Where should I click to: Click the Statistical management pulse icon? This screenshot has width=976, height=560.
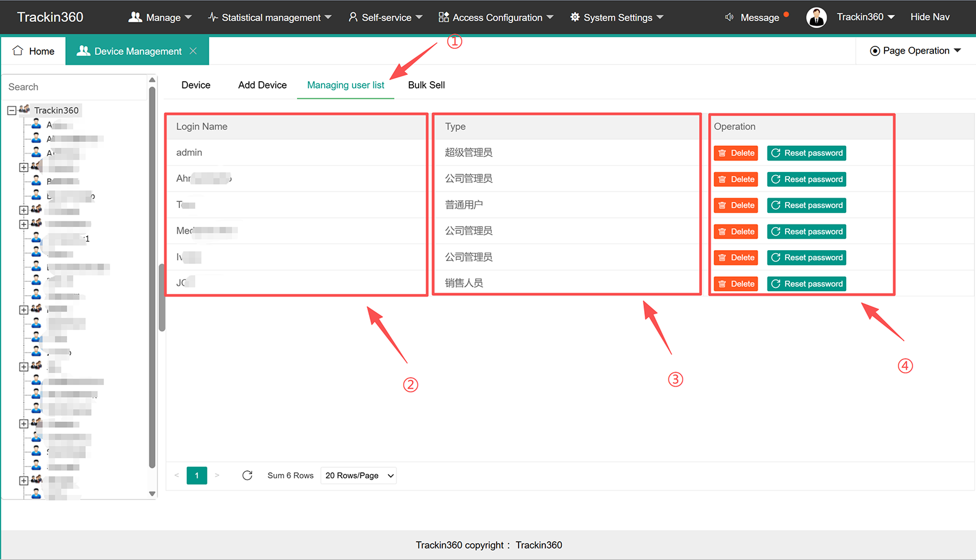click(213, 17)
